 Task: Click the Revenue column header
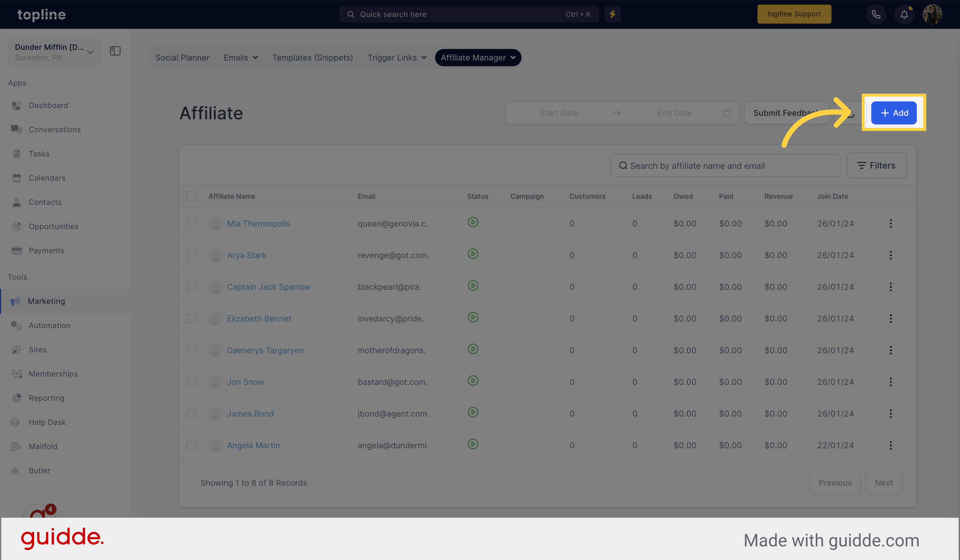tap(778, 196)
